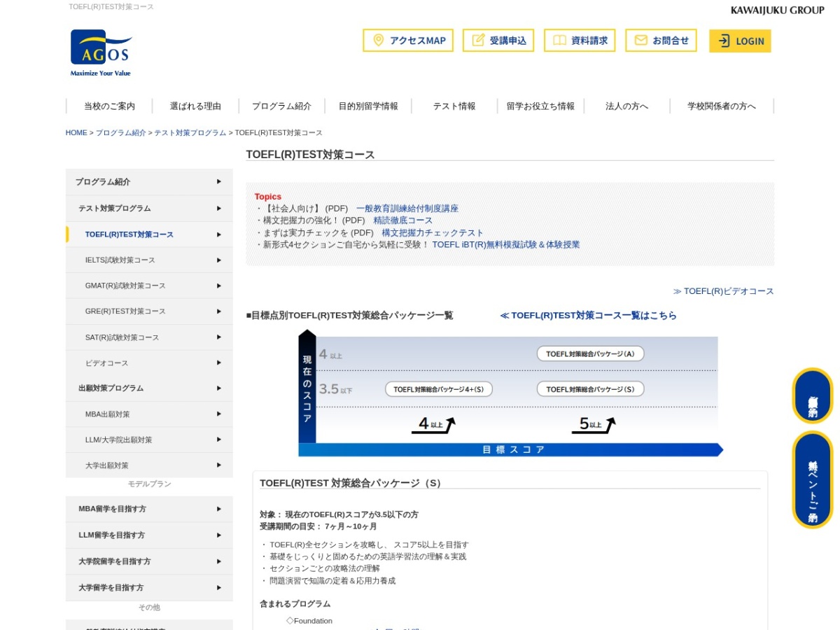The width and height of the screenshot is (840, 630).
Task: Click the arrow beside MBA出願対策
Action: point(219,414)
